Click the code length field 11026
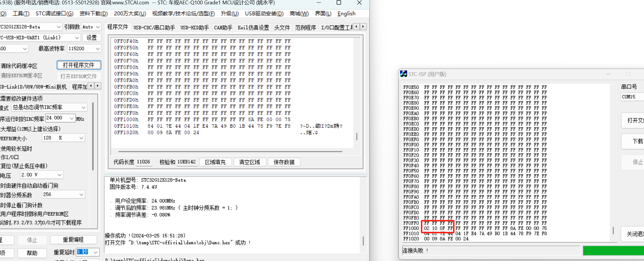Viewport: 644px width, 261px height. click(x=144, y=162)
